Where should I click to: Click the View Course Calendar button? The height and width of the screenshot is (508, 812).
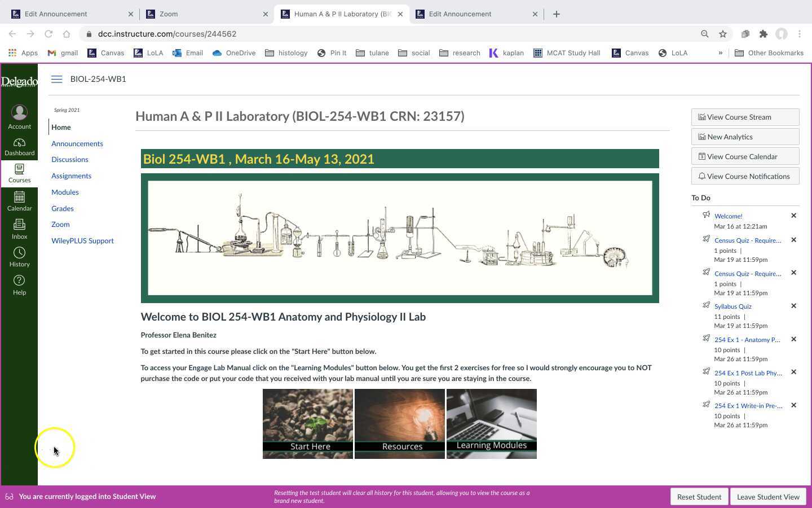tap(745, 156)
